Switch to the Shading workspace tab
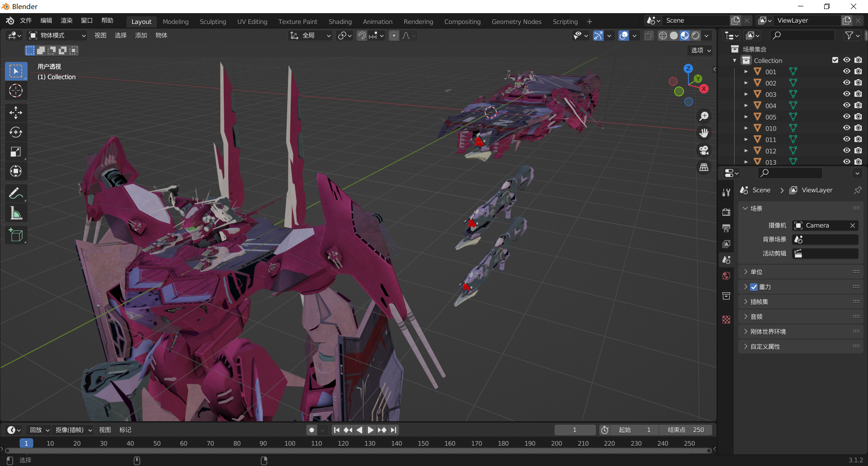Screen dimensions: 868x466 click(340, 22)
